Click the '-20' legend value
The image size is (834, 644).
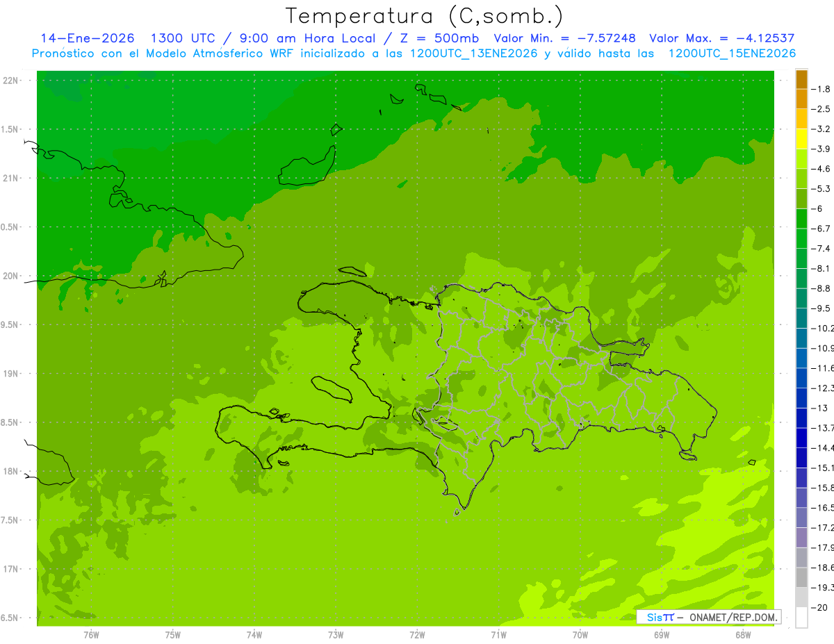(819, 607)
